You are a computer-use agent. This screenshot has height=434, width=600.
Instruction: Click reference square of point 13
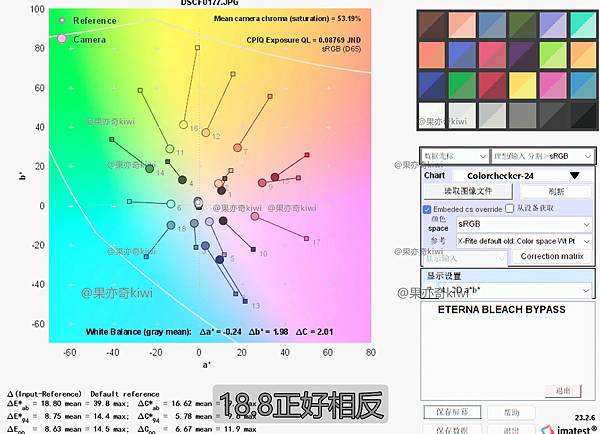[245, 301]
